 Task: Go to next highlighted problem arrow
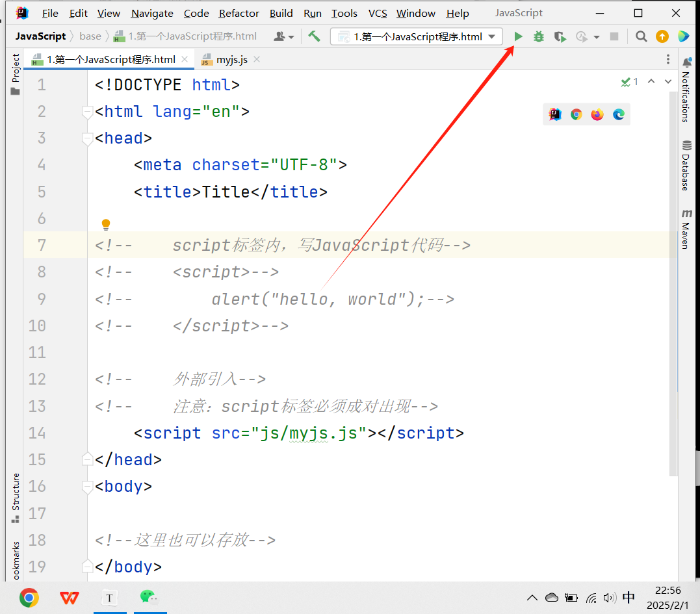(668, 82)
